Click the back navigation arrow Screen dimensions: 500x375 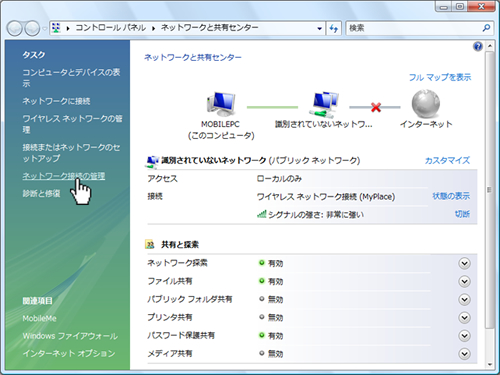pyautogui.click(x=15, y=28)
